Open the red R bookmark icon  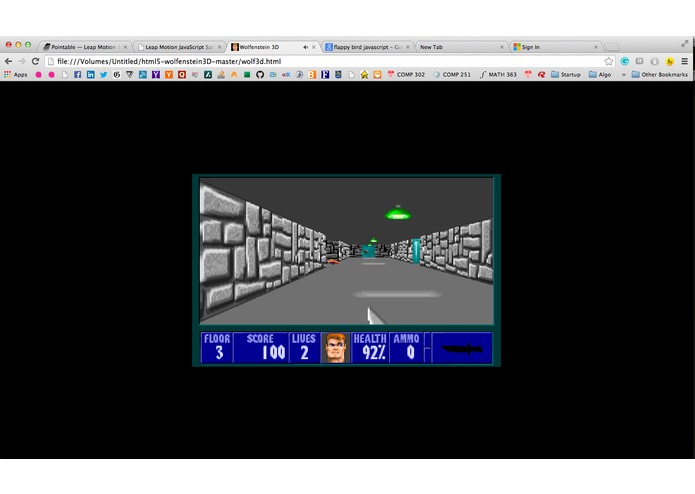point(541,74)
